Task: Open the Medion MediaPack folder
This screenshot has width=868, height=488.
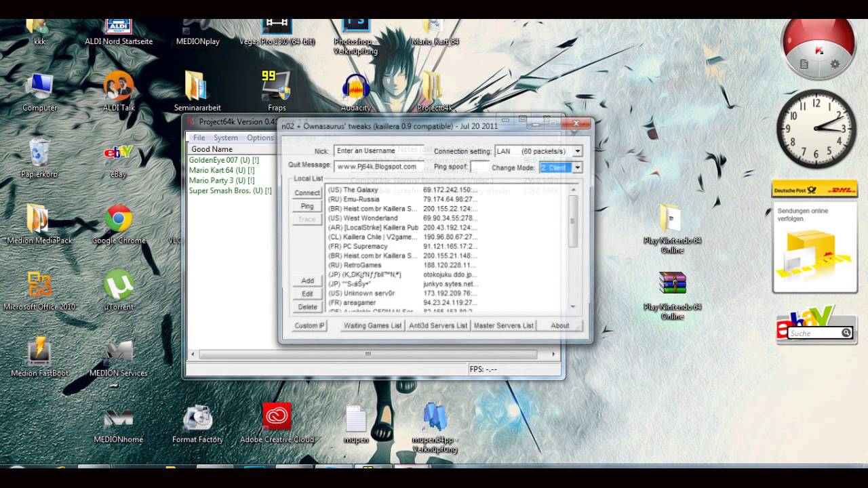Action: click(39, 224)
